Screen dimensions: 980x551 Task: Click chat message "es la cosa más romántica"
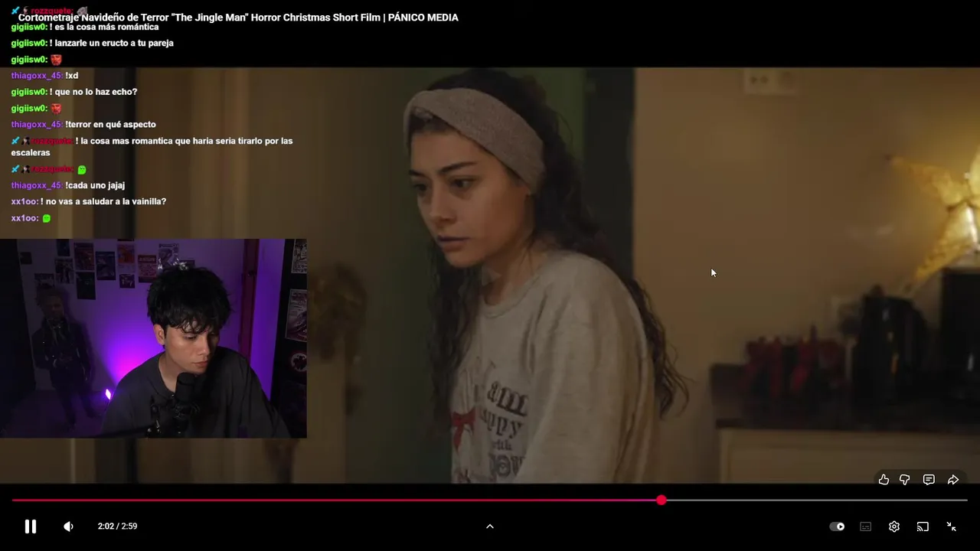coord(104,27)
